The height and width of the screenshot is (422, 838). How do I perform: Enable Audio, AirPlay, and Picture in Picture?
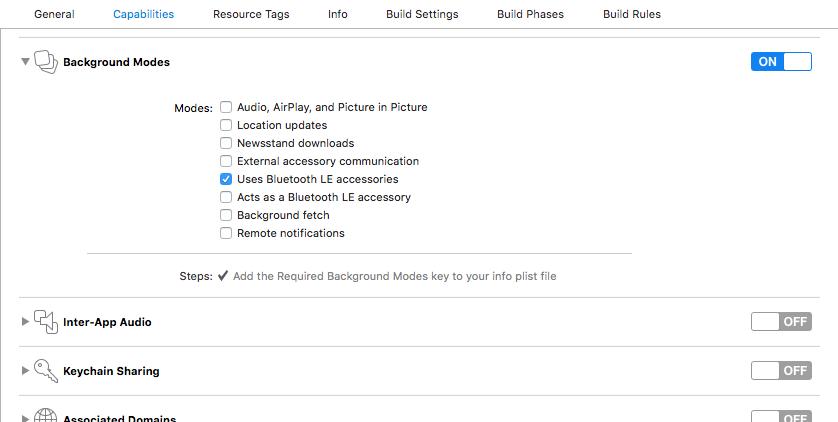pyautogui.click(x=226, y=107)
